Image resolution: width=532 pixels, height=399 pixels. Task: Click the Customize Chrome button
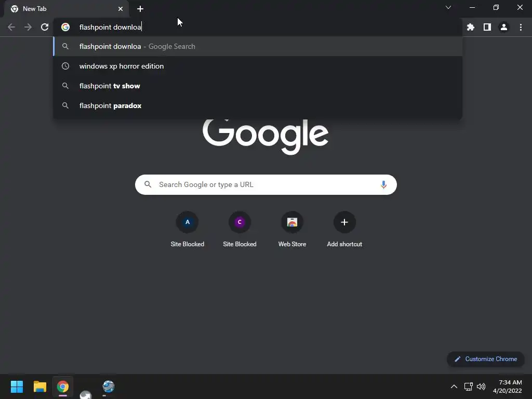pos(486,359)
